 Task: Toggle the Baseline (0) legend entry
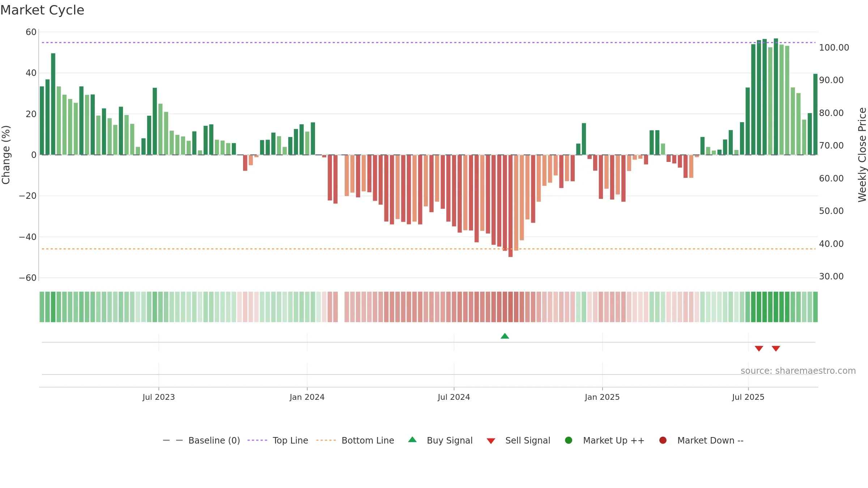201,440
